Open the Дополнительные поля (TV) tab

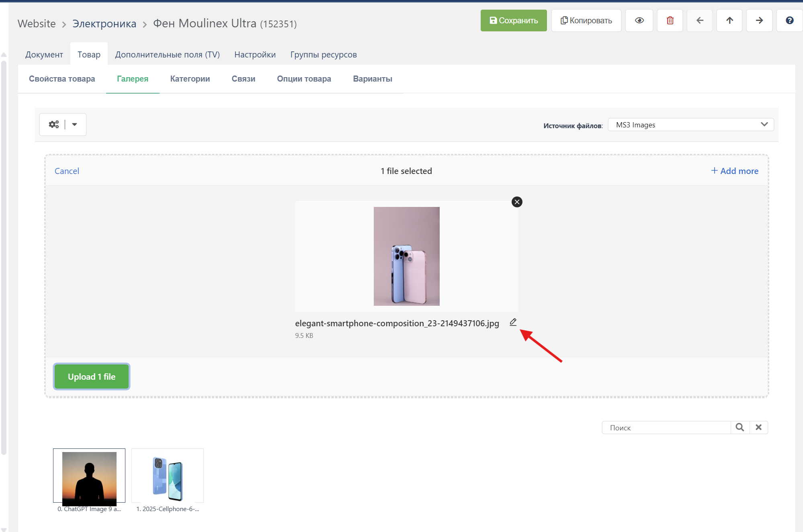point(167,55)
